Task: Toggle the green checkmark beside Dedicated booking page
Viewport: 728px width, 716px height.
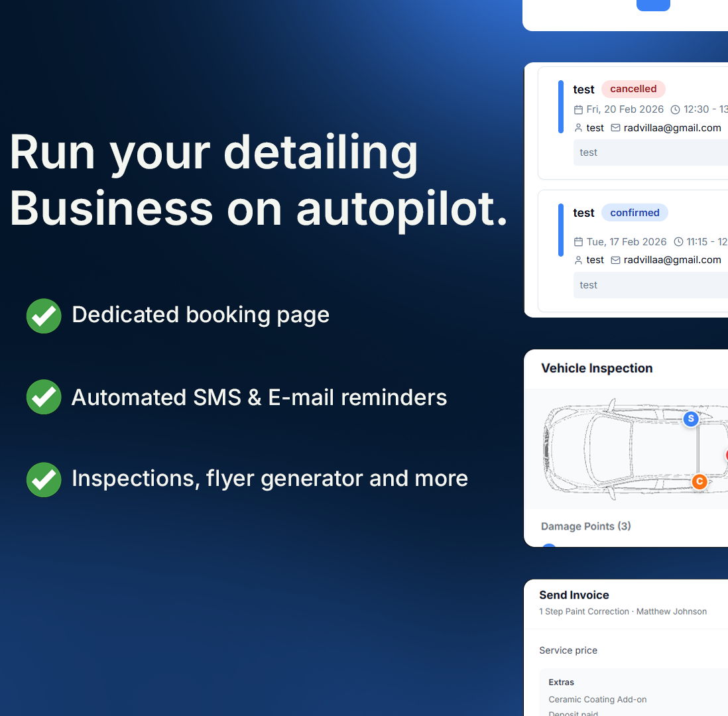Action: 43,316
